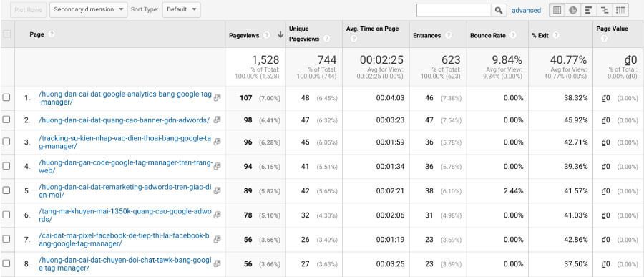Click help icon next to Entrances
Screen dimensions: 644x277
click(448, 35)
